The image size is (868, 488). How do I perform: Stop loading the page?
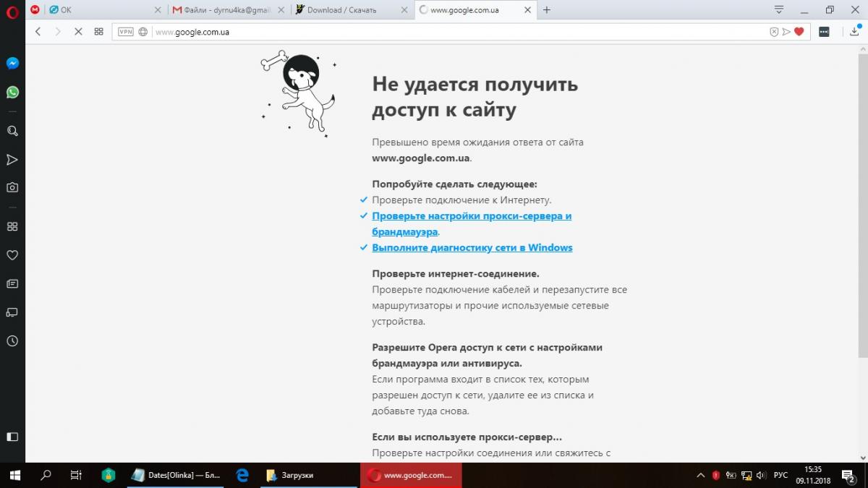(x=78, y=32)
